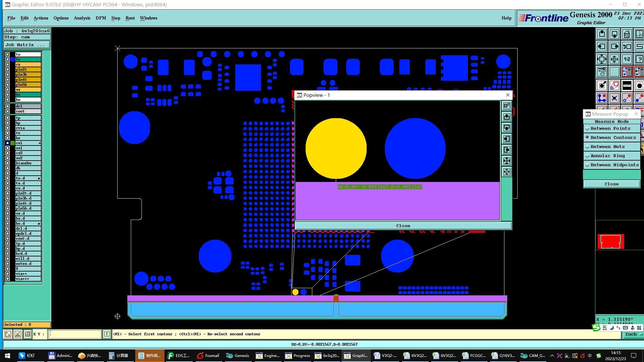Viewport: 644px width, 362px height.
Task: Open the Analysis menu
Action: tap(82, 18)
